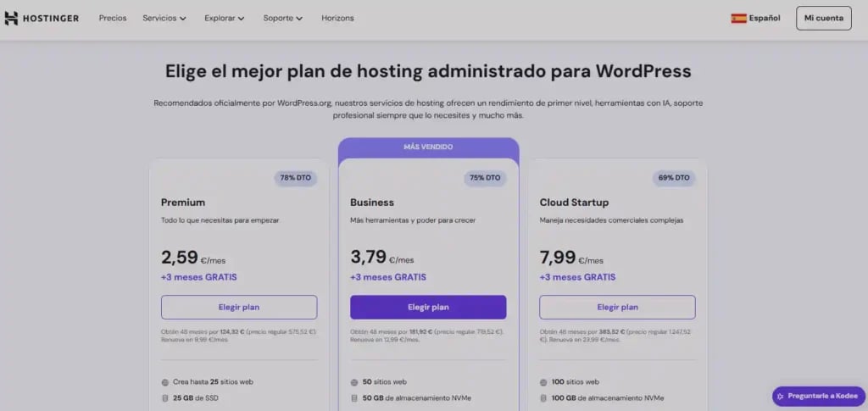Click storage icon beside 100 GB NVMe
Screen dimensions: 868x411
543,397
